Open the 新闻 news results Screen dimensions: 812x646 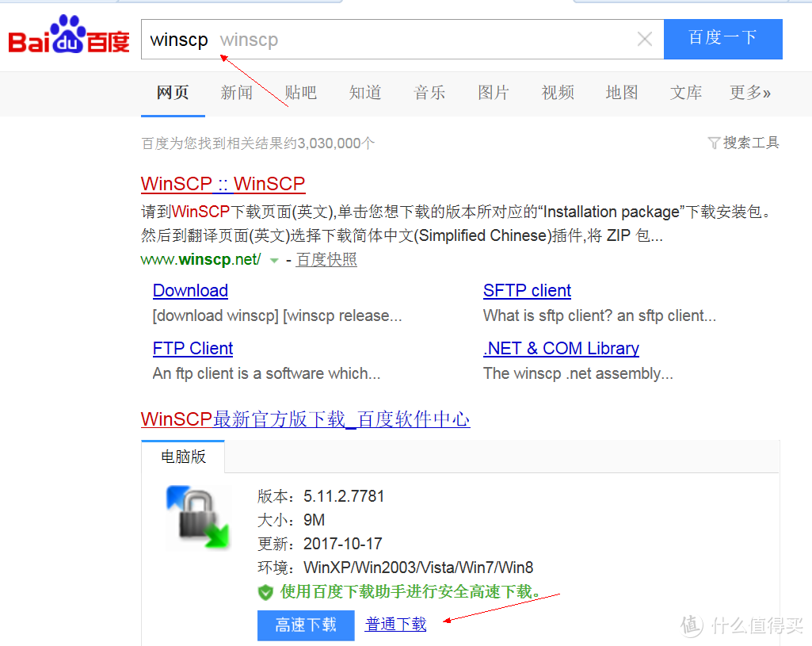[x=237, y=93]
